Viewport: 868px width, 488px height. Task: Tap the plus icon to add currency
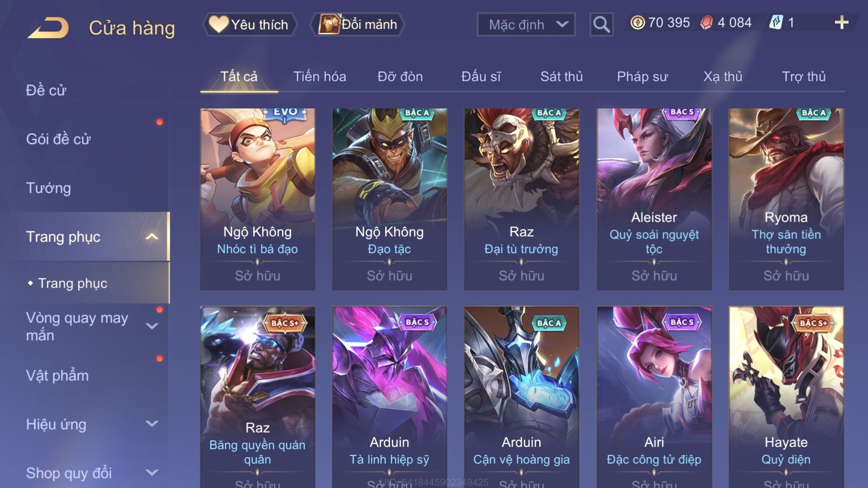[x=841, y=22]
